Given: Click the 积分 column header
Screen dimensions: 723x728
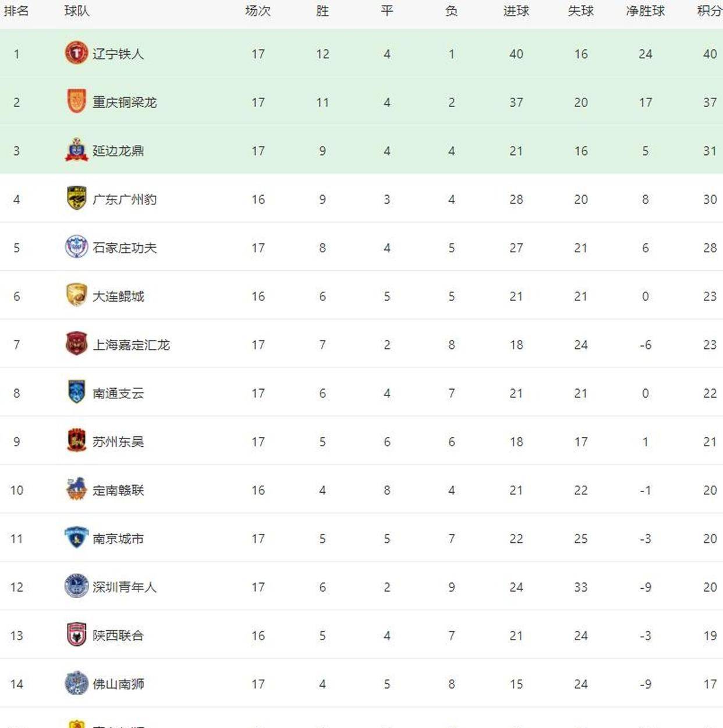Looking at the screenshot, I should tap(710, 11).
